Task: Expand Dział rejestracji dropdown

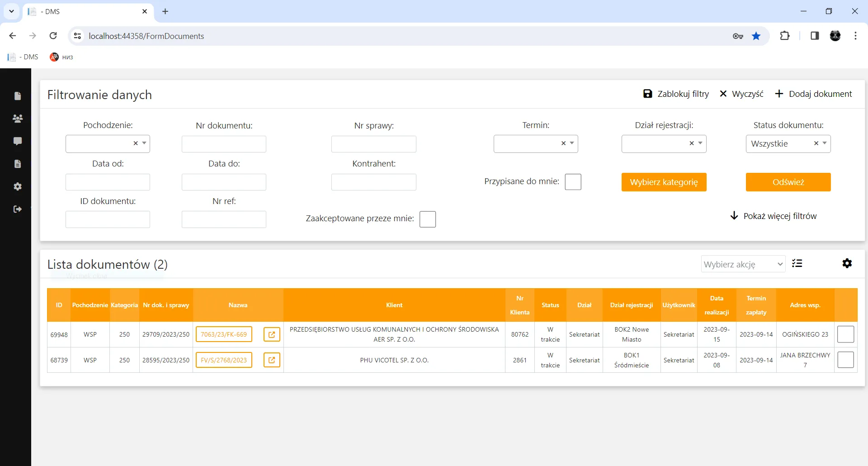Action: click(700, 143)
